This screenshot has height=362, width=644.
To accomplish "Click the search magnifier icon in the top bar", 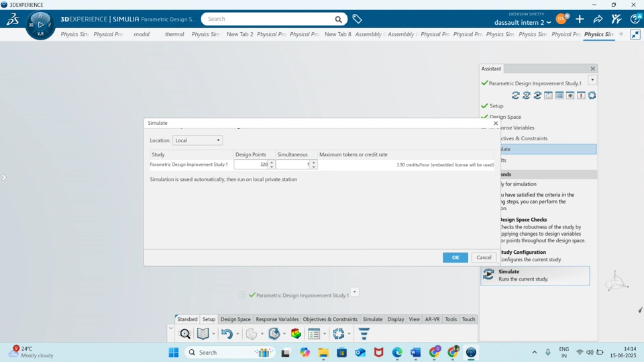I will pos(338,19).
